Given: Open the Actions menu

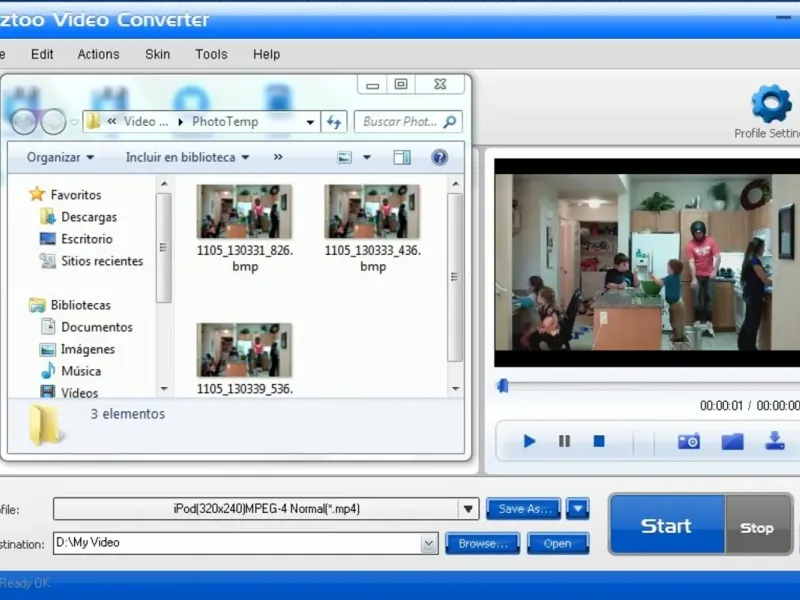Looking at the screenshot, I should (98, 54).
